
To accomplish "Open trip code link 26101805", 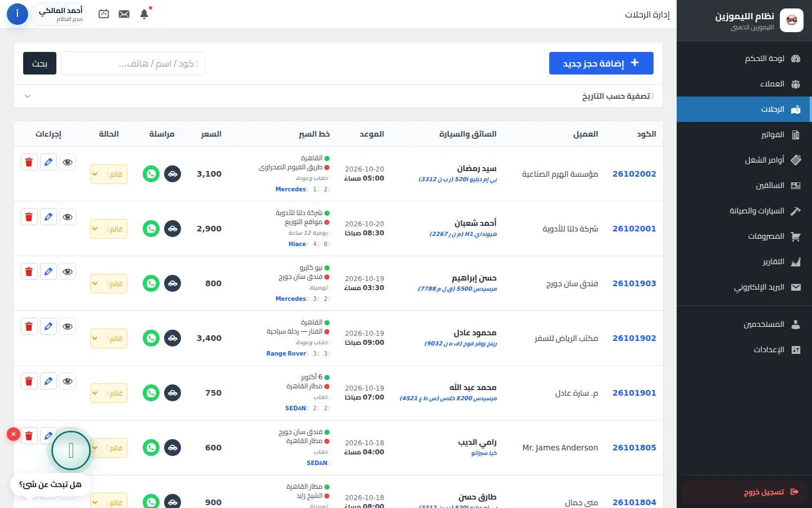I will [634, 448].
